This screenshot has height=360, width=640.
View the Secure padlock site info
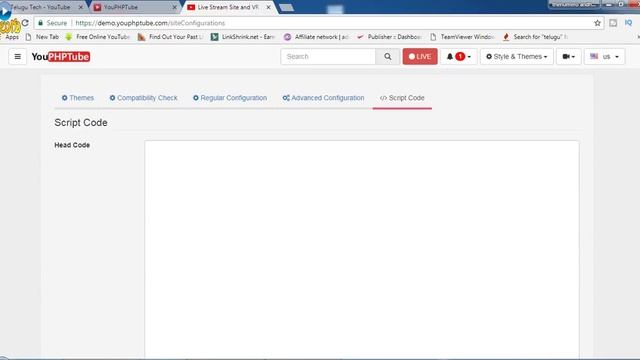(x=52, y=23)
